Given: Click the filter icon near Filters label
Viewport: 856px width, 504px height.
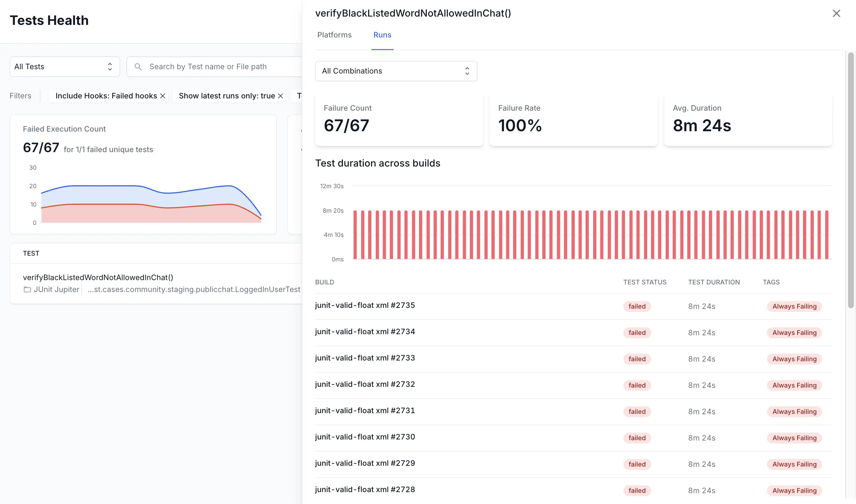Looking at the screenshot, I should click(x=21, y=95).
